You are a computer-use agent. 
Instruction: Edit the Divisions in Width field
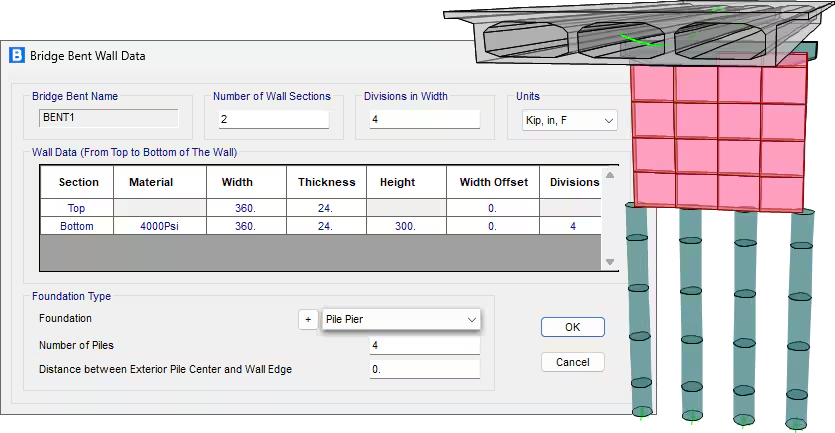[424, 119]
